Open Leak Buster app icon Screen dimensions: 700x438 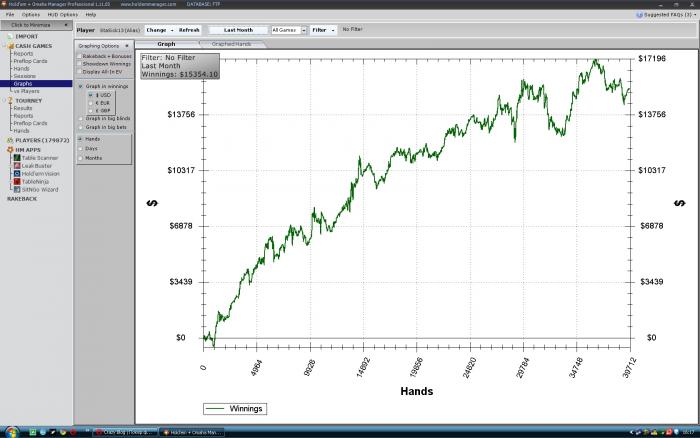click(17, 166)
